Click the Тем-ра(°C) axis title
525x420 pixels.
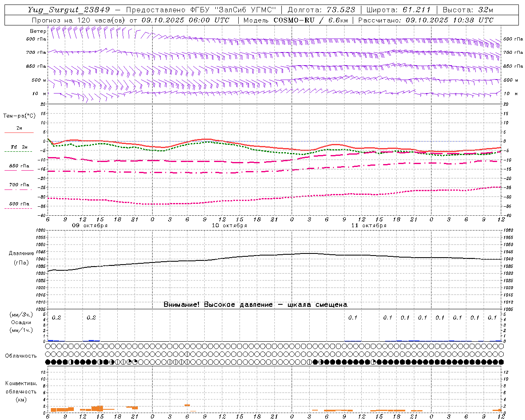[x=19, y=116]
